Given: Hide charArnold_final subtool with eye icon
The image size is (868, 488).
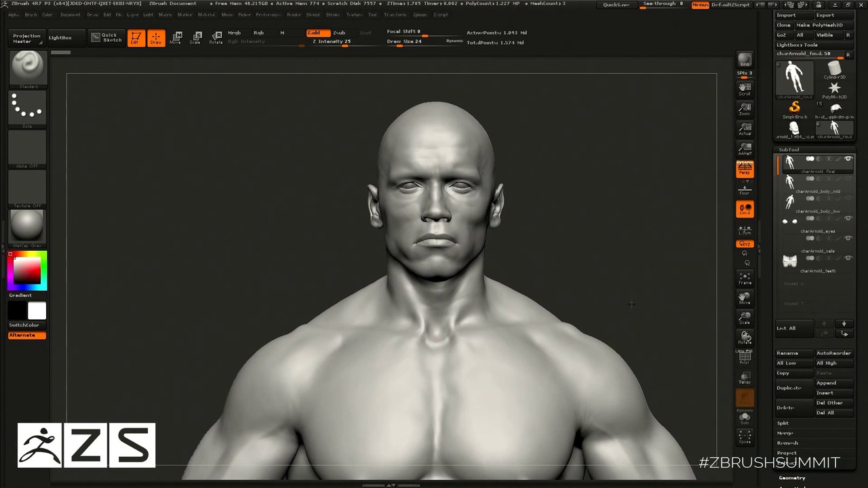Looking at the screenshot, I should [x=848, y=159].
